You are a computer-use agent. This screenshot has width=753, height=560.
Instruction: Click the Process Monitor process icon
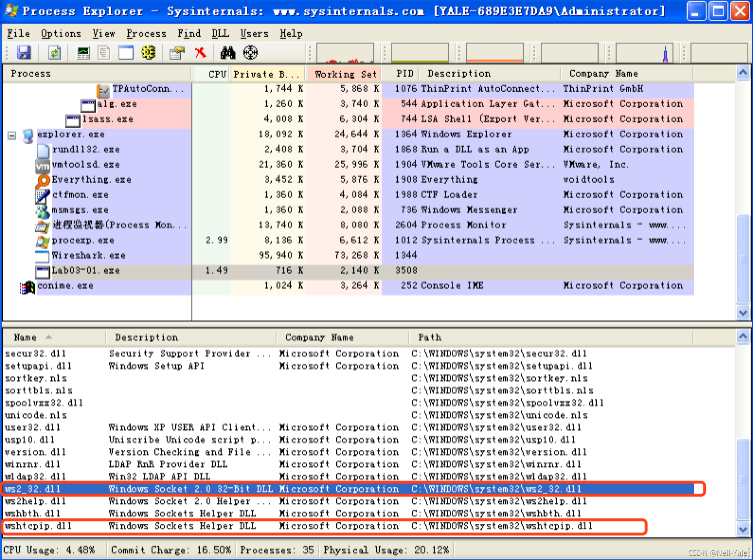coord(43,226)
